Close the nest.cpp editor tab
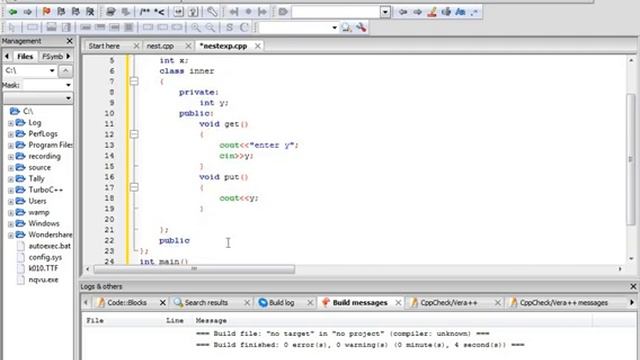 [x=188, y=46]
